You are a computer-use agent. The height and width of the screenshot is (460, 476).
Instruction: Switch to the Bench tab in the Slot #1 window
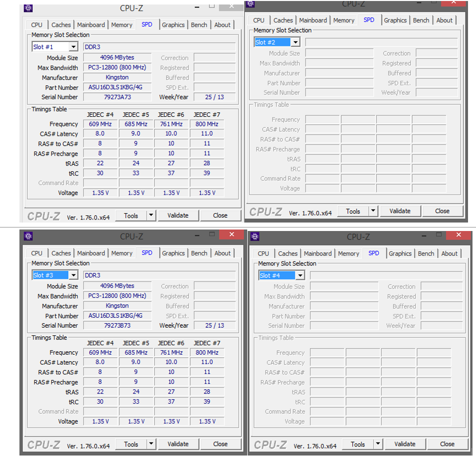point(199,25)
